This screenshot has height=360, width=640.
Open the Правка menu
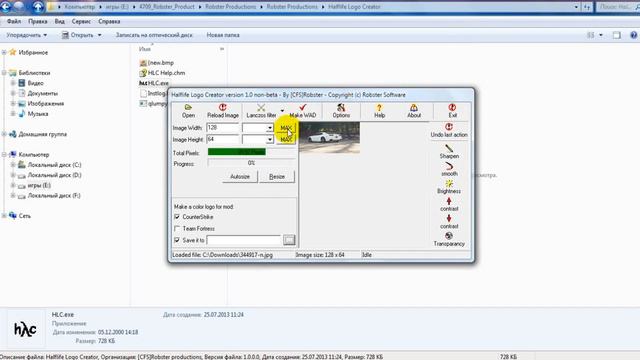[x=38, y=21]
